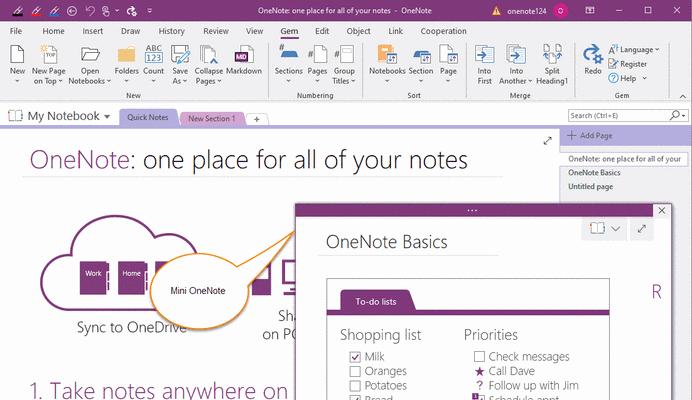Click the Folders icon
The image size is (692, 400).
[126, 54]
